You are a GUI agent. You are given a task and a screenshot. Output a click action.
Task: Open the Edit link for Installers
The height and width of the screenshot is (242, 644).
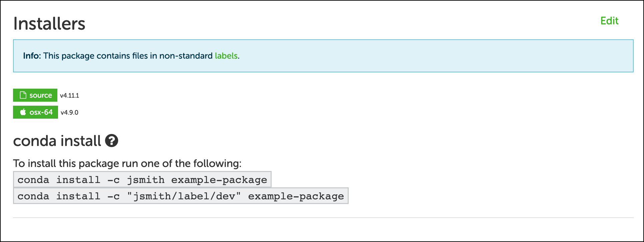[609, 21]
